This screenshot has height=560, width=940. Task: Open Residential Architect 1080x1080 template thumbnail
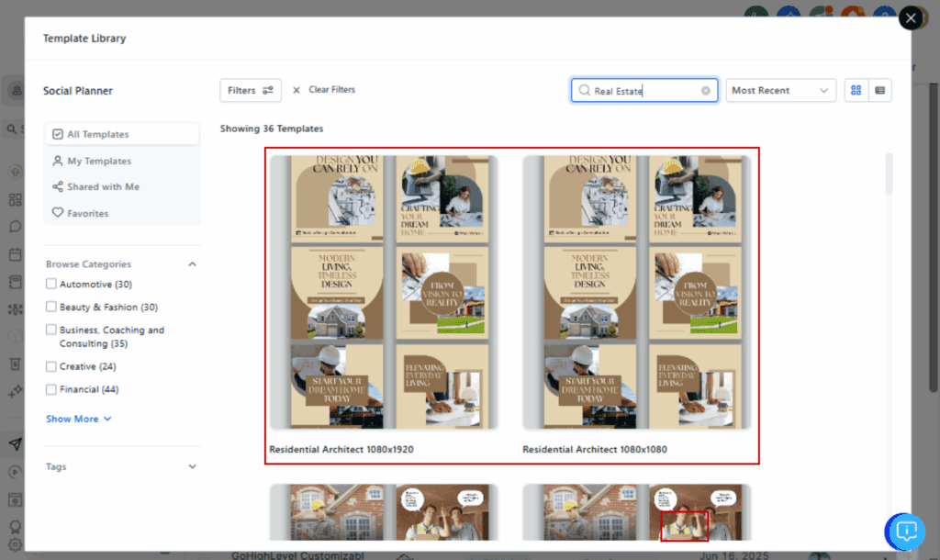coord(637,293)
